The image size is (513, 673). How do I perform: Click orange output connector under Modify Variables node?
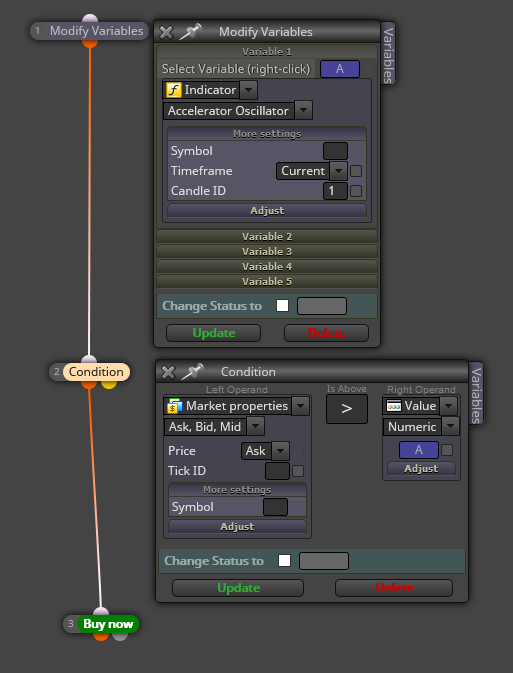(x=90, y=43)
